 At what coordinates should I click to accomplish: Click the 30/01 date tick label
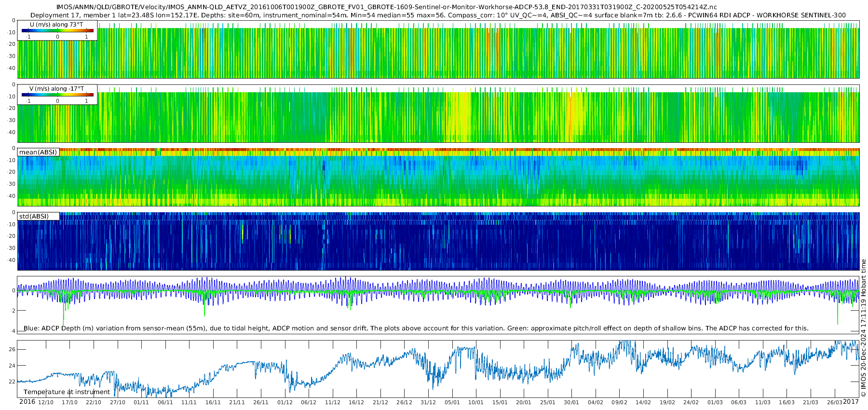(571, 402)
